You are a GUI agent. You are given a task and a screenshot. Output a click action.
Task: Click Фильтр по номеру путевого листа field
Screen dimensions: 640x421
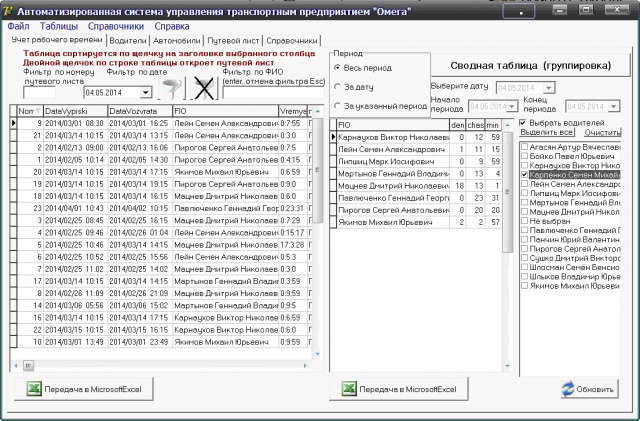(x=40, y=93)
